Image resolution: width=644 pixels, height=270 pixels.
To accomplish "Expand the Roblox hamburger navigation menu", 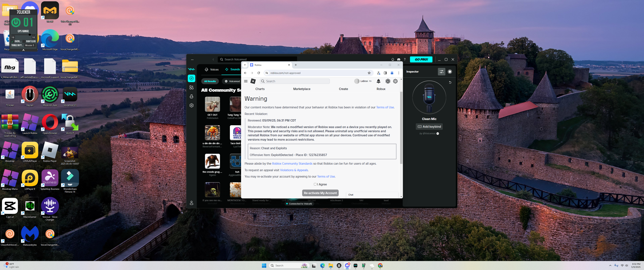I will pyautogui.click(x=246, y=81).
